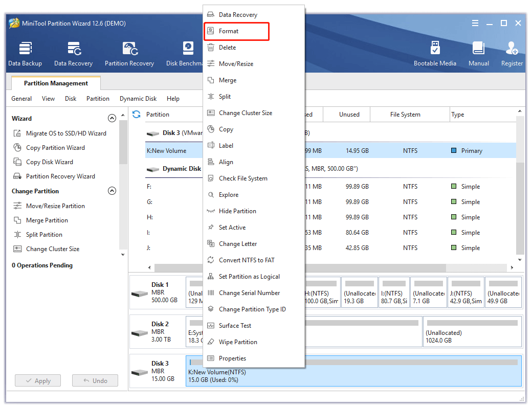Select Split in context menu
The height and width of the screenshot is (406, 532).
coord(254,97)
